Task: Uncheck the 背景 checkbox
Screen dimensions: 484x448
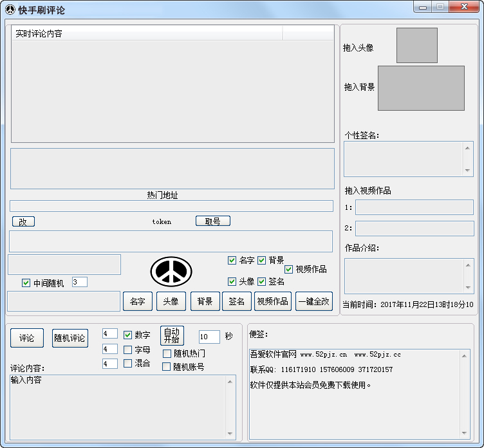Action: click(x=261, y=260)
